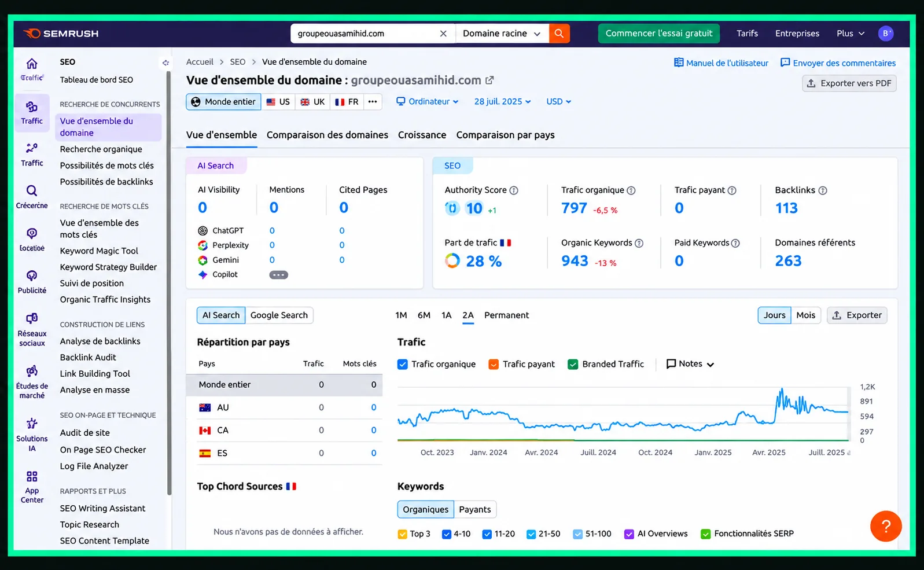
Task: Show Paid Keywords info tooltip
Action: pos(735,243)
